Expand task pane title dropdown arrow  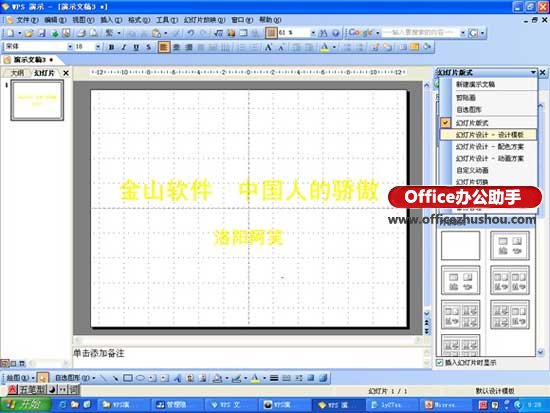533,72
